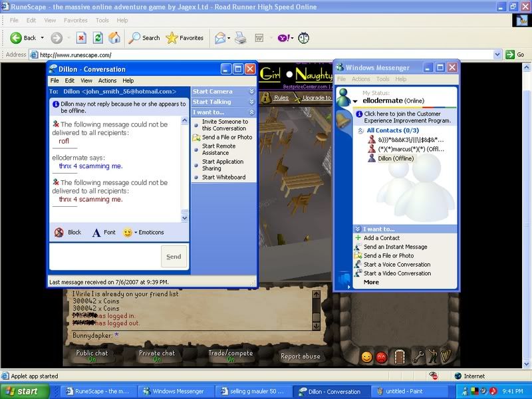Click the red face icon in RuneScape panel

coord(382,357)
